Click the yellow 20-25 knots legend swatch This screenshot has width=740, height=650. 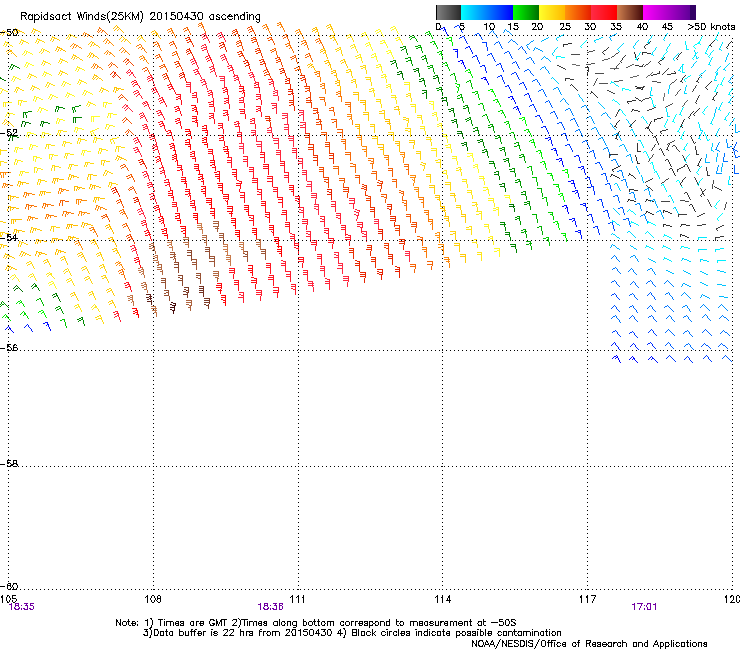click(552, 12)
